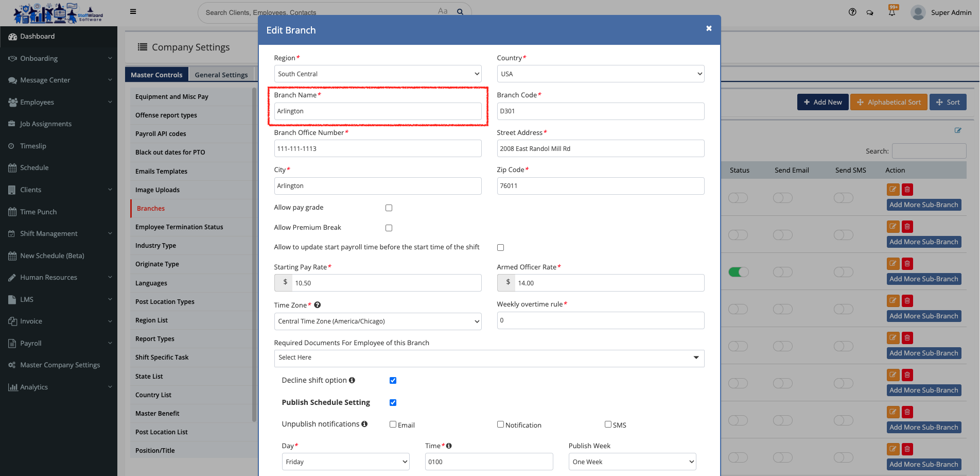
Task: Close the Edit Branch dialog
Action: pyautogui.click(x=709, y=28)
